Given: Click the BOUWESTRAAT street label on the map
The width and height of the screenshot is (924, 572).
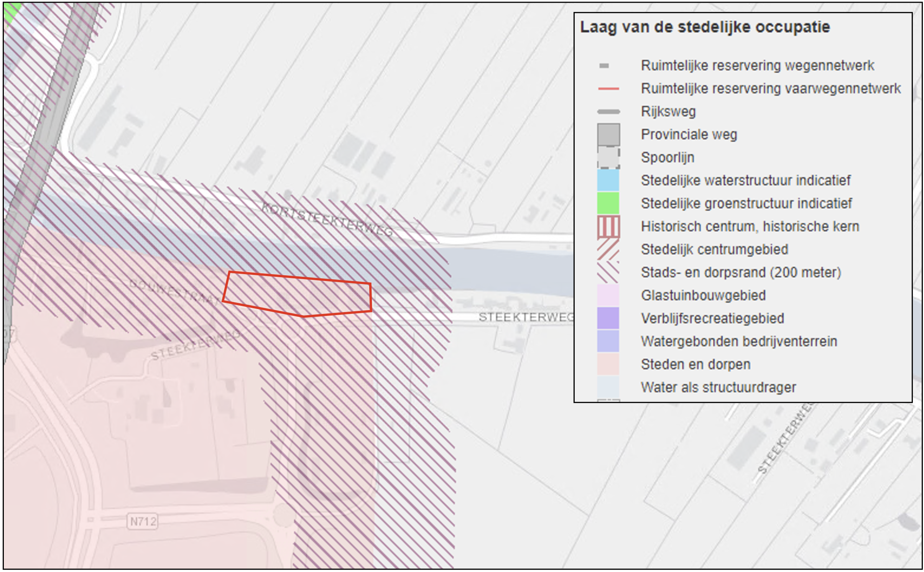Looking at the screenshot, I should pos(174,292).
